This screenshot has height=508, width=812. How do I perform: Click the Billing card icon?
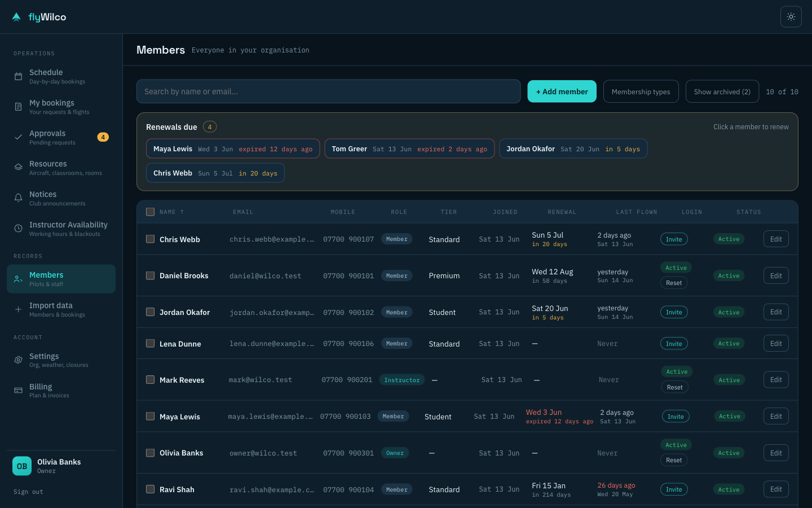point(18,391)
